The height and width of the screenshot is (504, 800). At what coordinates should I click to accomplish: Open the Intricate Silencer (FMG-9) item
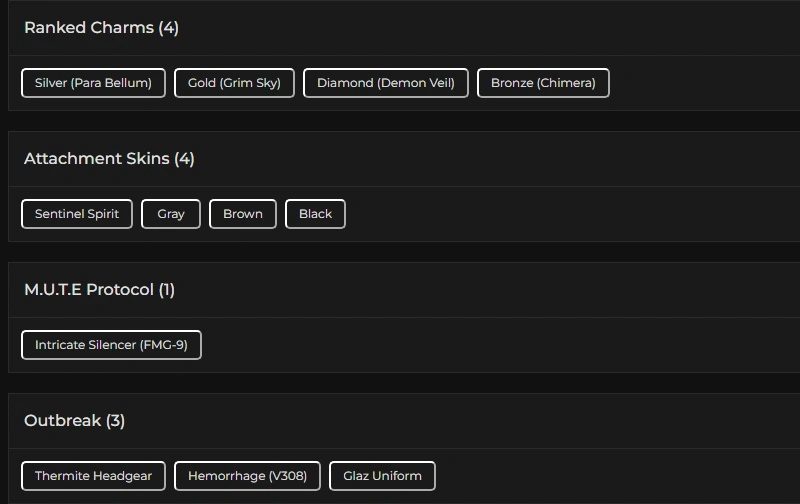coord(111,345)
